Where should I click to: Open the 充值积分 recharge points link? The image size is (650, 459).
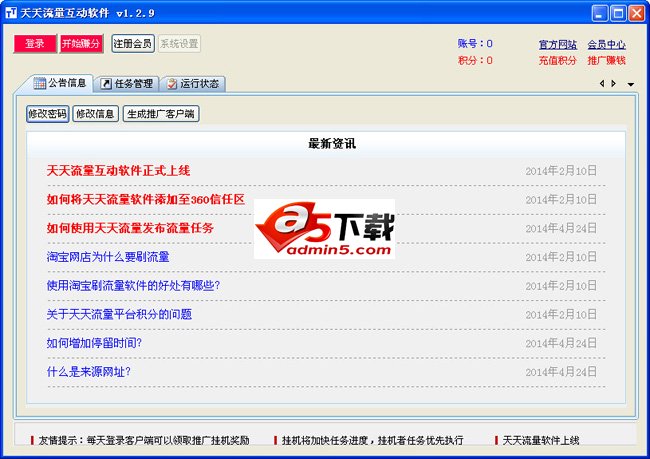[x=558, y=61]
